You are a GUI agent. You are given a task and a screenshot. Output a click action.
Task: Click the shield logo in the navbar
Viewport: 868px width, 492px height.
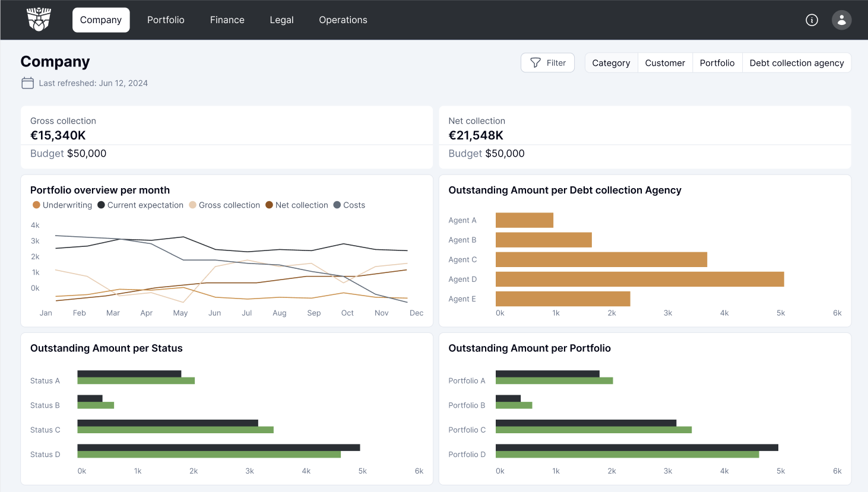[x=39, y=20]
